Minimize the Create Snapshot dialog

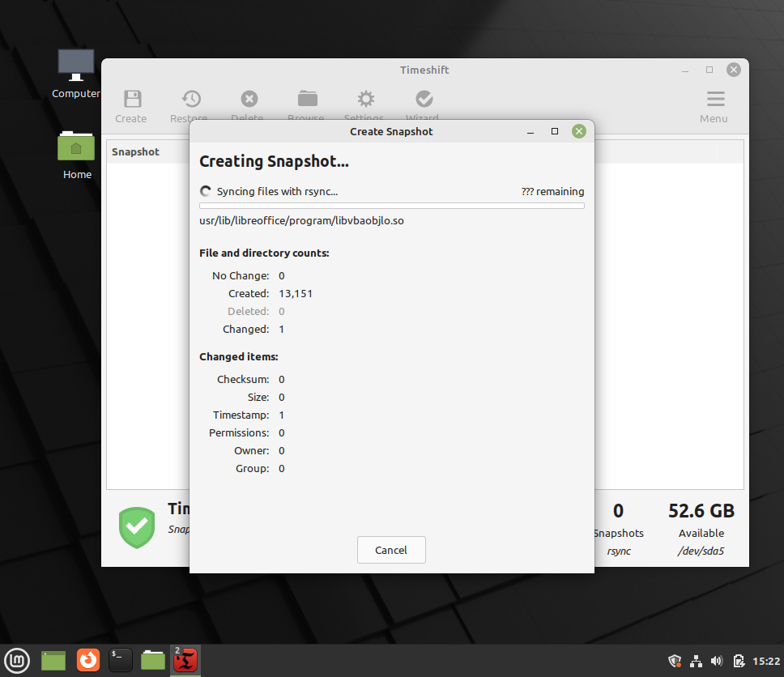530,131
